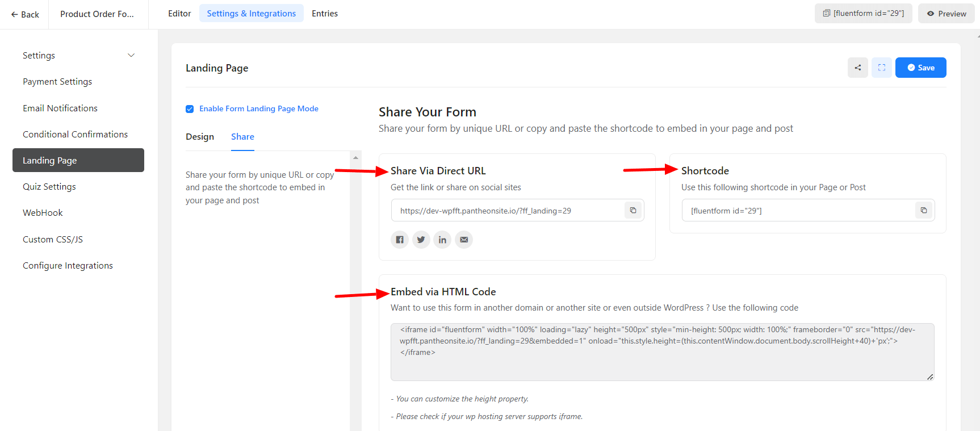
Task: Uncheck Enable Form Landing Page Mode
Action: [190, 109]
